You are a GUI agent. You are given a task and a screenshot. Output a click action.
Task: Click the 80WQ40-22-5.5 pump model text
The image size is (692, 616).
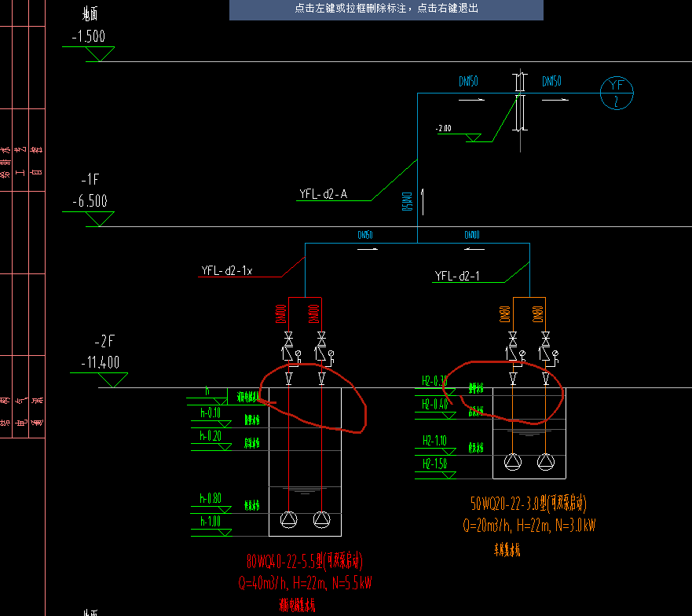point(305,561)
